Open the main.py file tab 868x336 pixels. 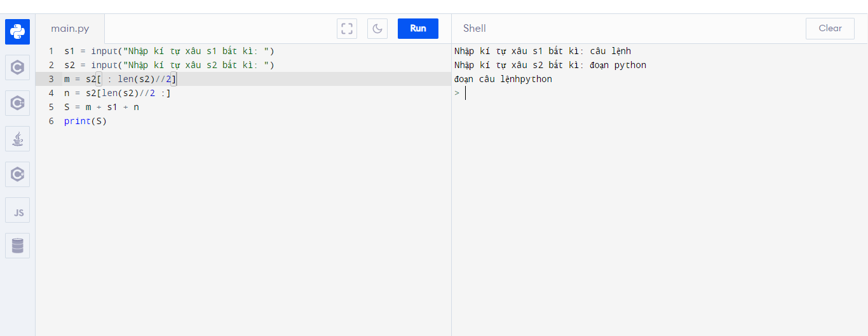tap(70, 29)
